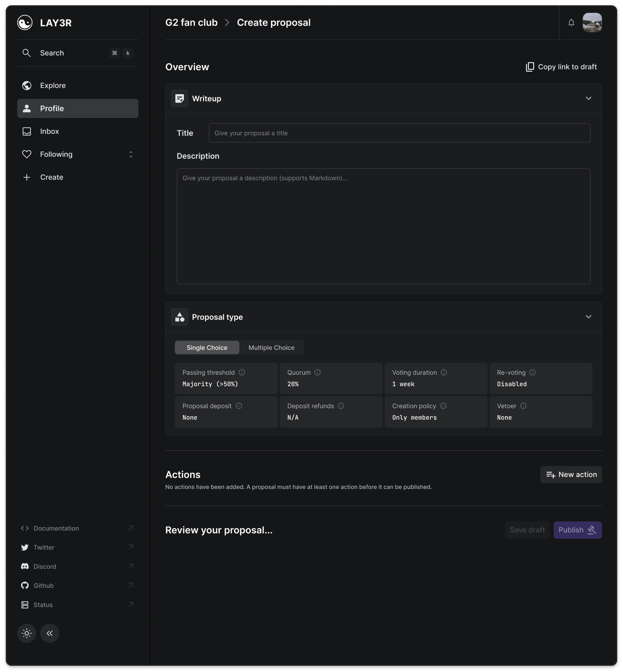Switch to the Multiple Choice tab

pos(271,347)
